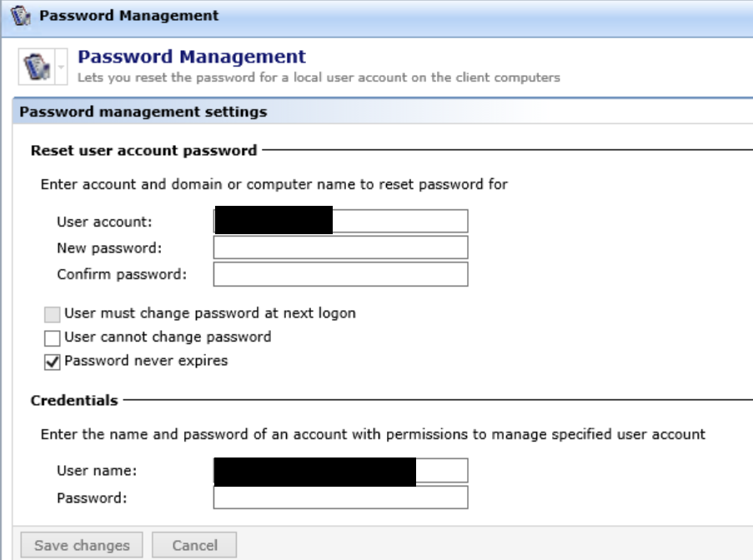753x560 pixels.
Task: Enable 'User must change password at next logon'
Action: click(x=53, y=314)
